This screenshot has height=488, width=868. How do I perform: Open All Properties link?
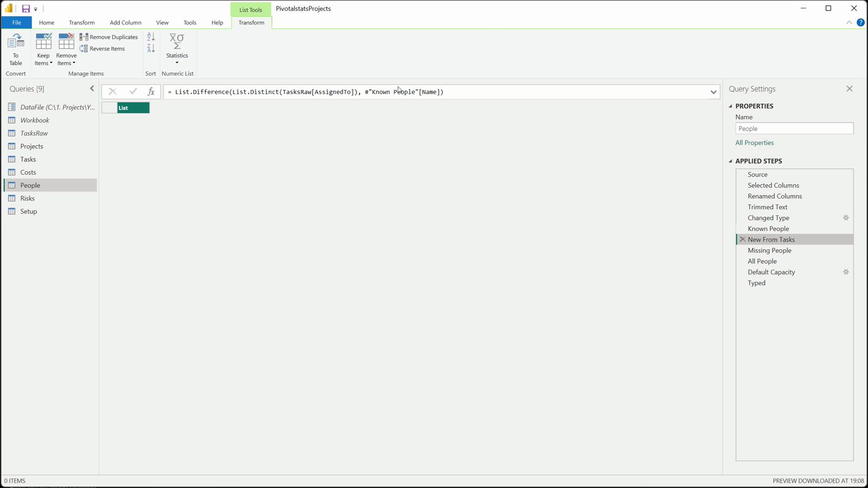click(755, 143)
